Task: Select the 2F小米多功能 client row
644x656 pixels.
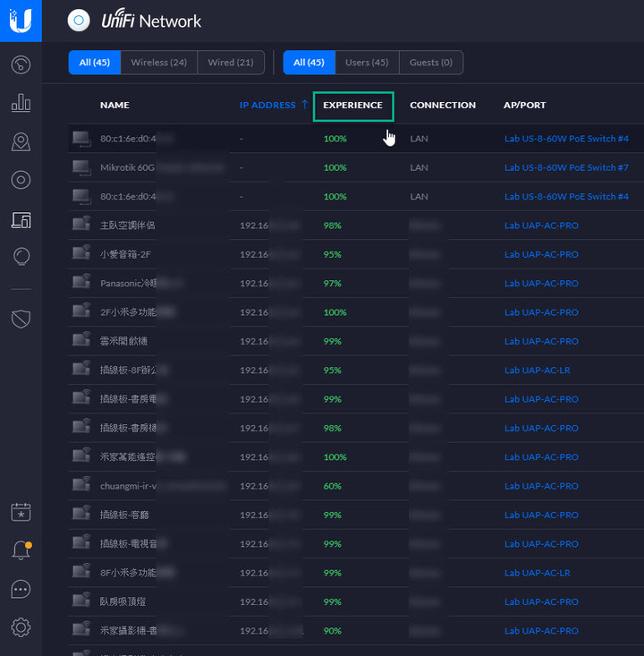Action: pyautogui.click(x=356, y=312)
